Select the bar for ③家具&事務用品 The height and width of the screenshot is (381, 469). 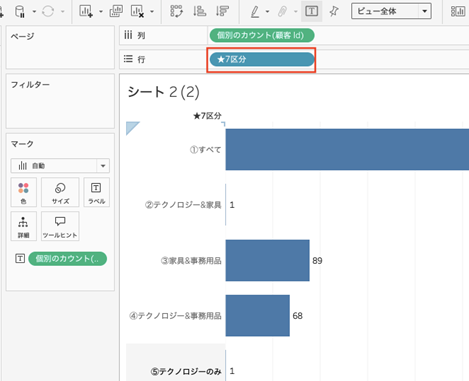(268, 260)
